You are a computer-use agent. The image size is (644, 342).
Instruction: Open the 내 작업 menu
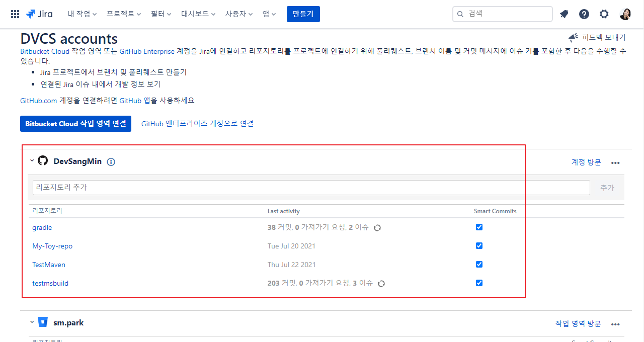[x=82, y=14]
